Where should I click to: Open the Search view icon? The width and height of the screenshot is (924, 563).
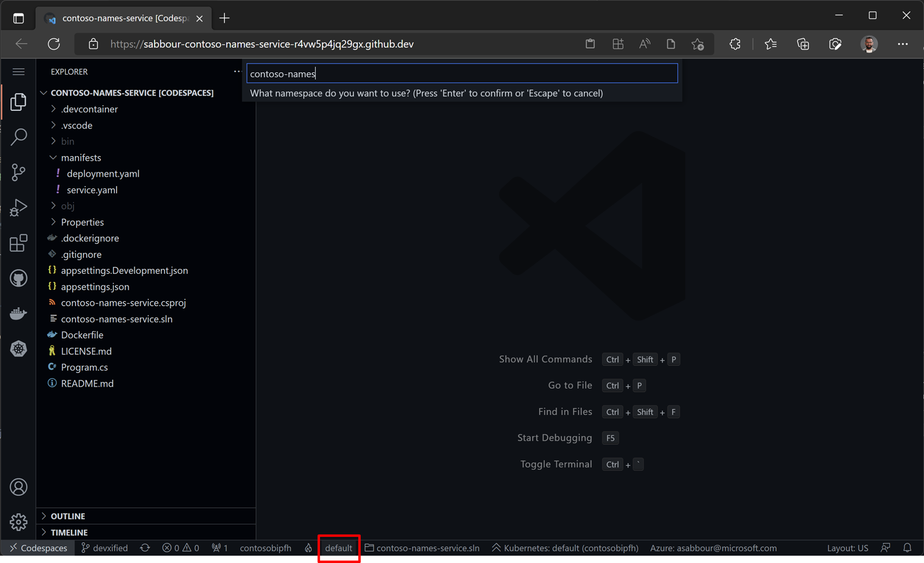18,137
